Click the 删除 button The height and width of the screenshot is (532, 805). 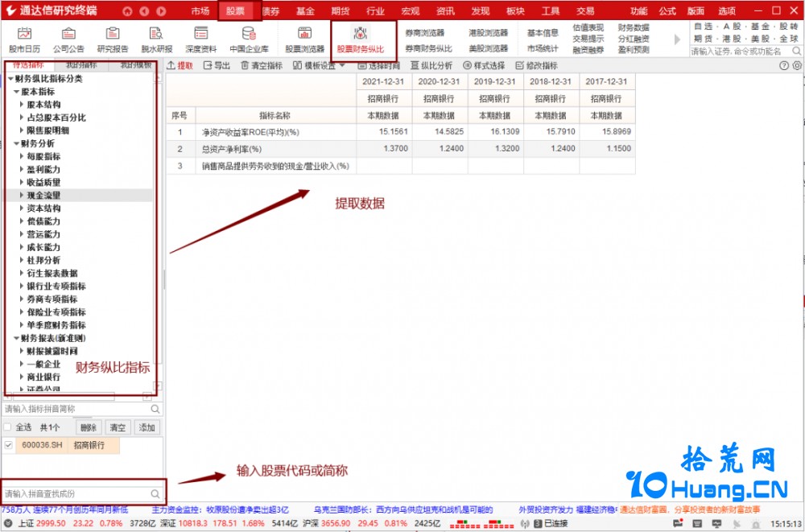[x=89, y=427]
